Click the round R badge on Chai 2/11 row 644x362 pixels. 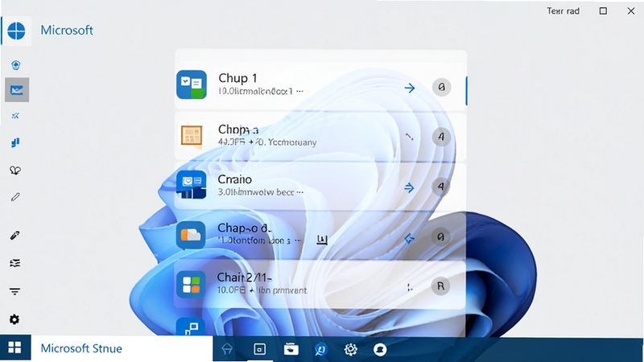[440, 286]
